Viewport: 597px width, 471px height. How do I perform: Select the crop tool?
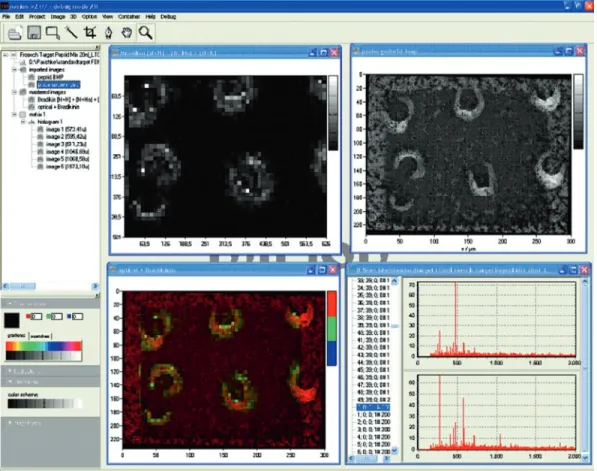point(90,33)
